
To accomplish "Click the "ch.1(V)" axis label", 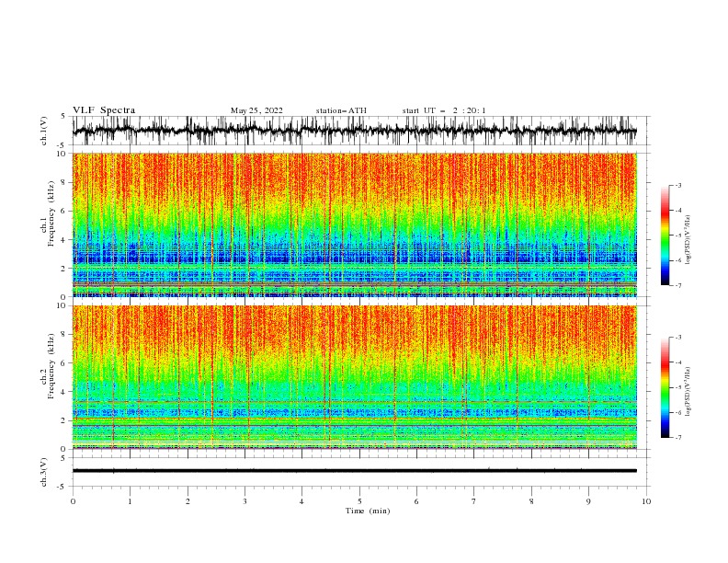I will (44, 131).
